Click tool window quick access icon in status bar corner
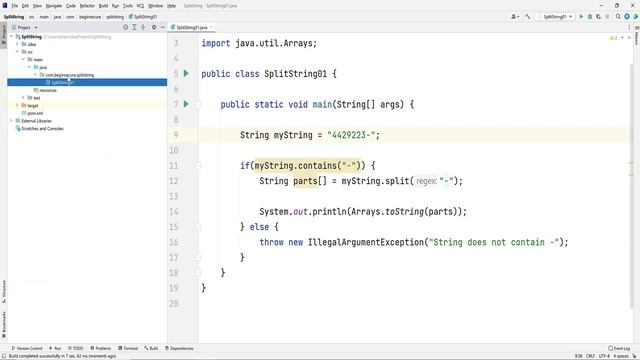 click(x=4, y=356)
